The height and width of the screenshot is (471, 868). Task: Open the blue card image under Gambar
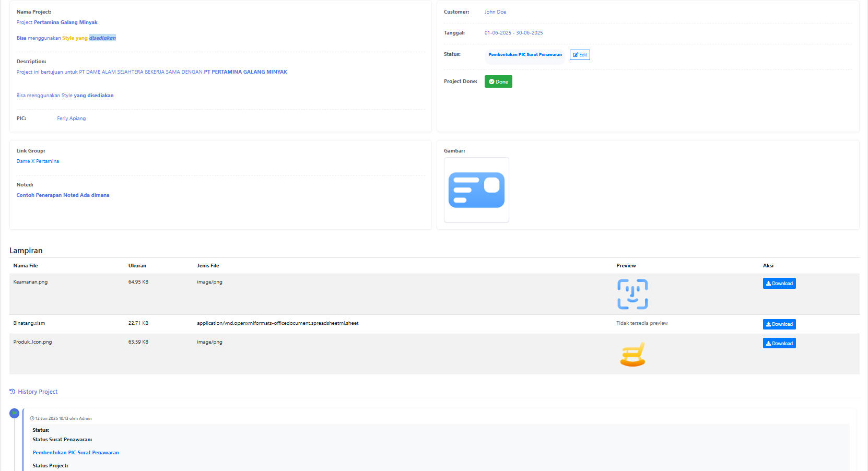click(476, 190)
